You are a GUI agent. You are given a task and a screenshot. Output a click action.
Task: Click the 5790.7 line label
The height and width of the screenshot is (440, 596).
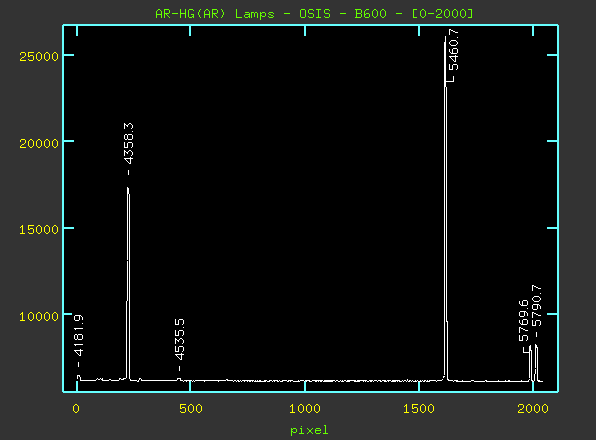[537, 306]
